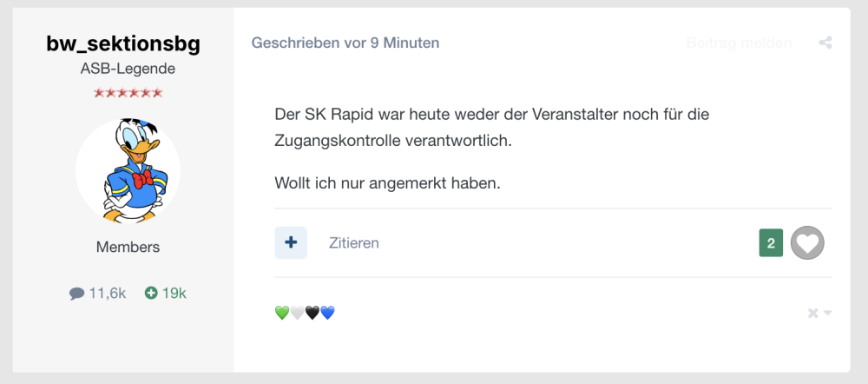Click the speech bubble post count icon
Image resolution: width=868 pixels, height=384 pixels.
tap(77, 294)
